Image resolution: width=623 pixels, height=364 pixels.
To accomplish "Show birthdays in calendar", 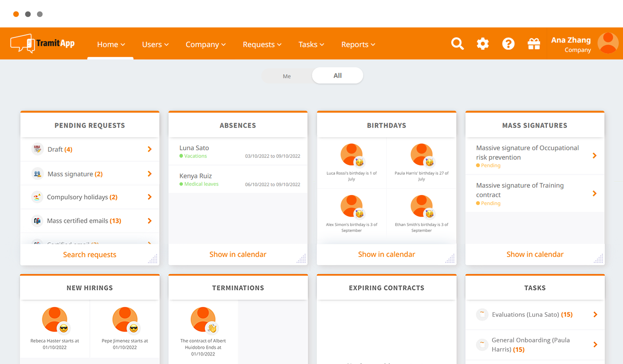I will (x=386, y=254).
